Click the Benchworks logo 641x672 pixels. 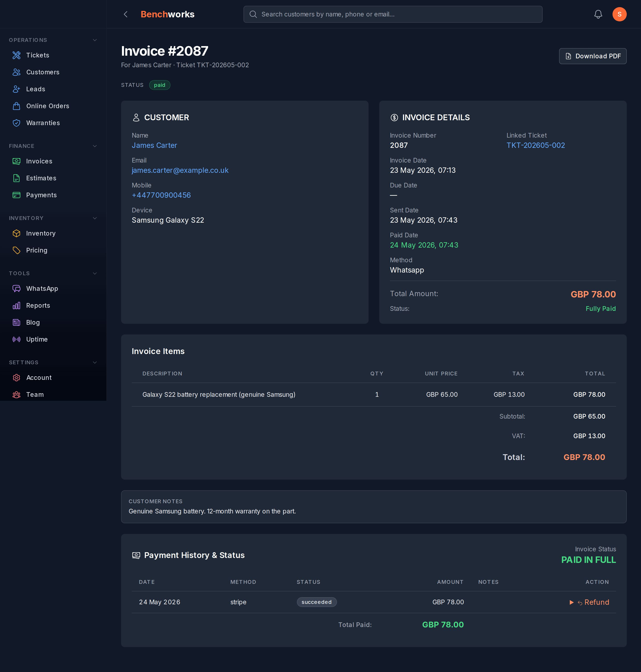point(167,14)
